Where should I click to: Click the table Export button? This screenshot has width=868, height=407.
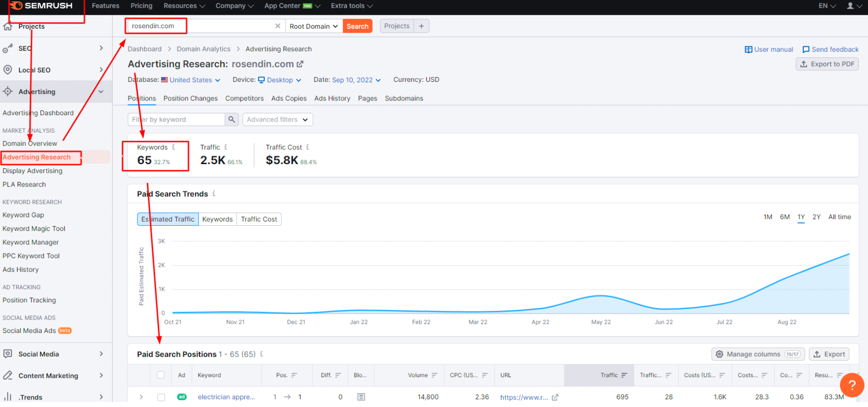click(829, 354)
